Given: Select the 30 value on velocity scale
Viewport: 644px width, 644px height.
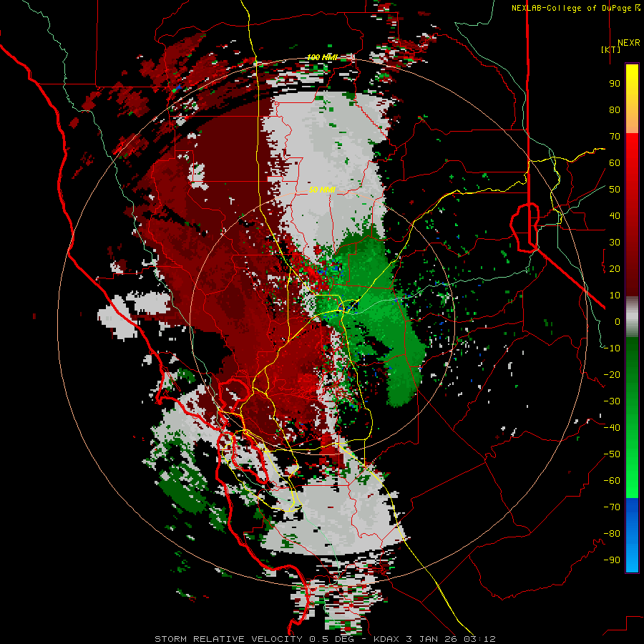Looking at the screenshot, I should coord(615,243).
